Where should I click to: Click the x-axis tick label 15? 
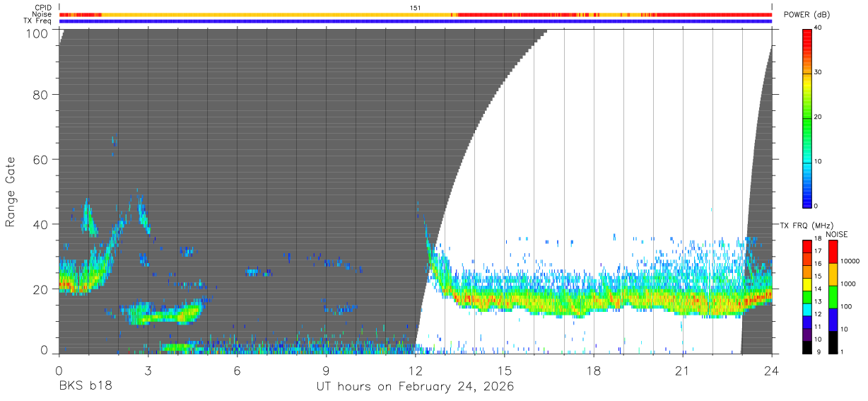[x=504, y=371]
